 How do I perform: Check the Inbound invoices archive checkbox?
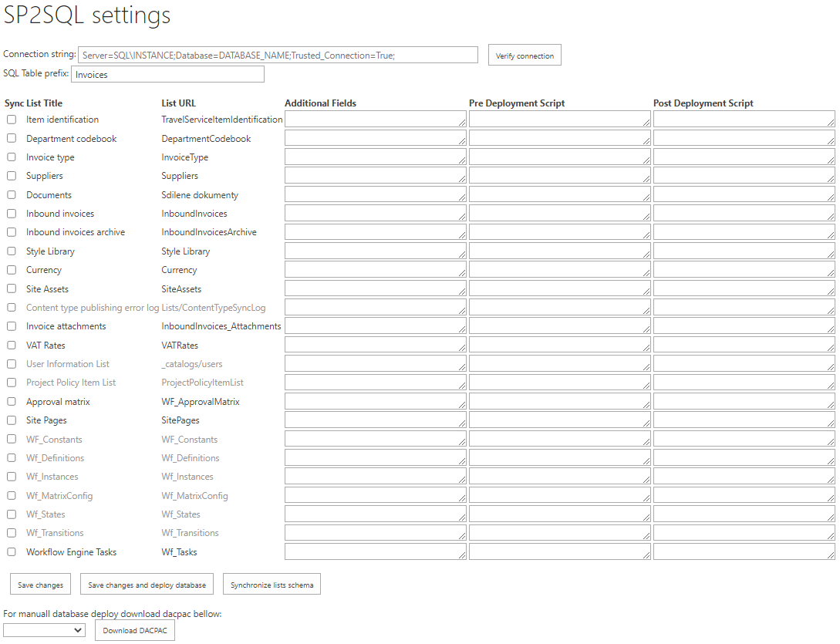(12, 232)
